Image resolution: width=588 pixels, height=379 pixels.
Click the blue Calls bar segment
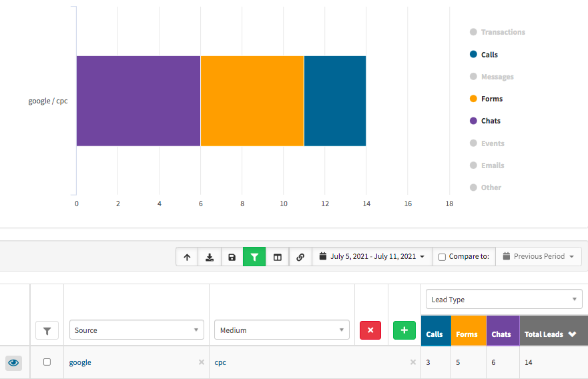pyautogui.click(x=335, y=101)
